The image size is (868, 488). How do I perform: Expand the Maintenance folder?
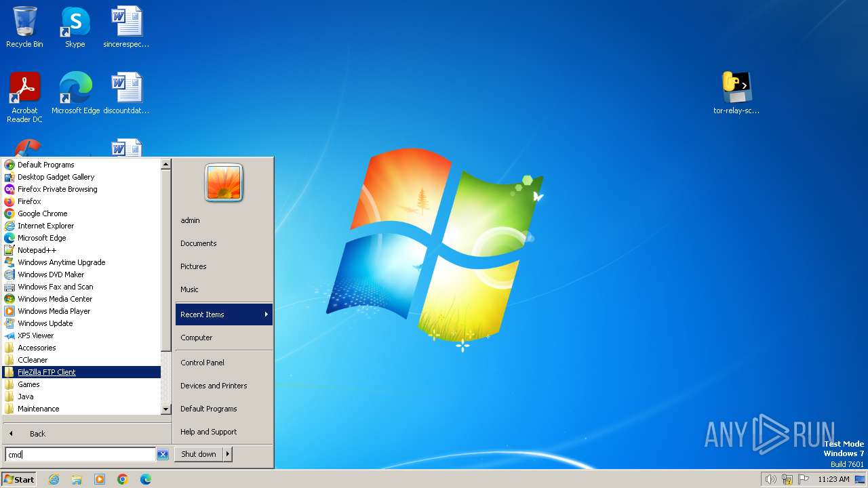[x=81, y=409]
